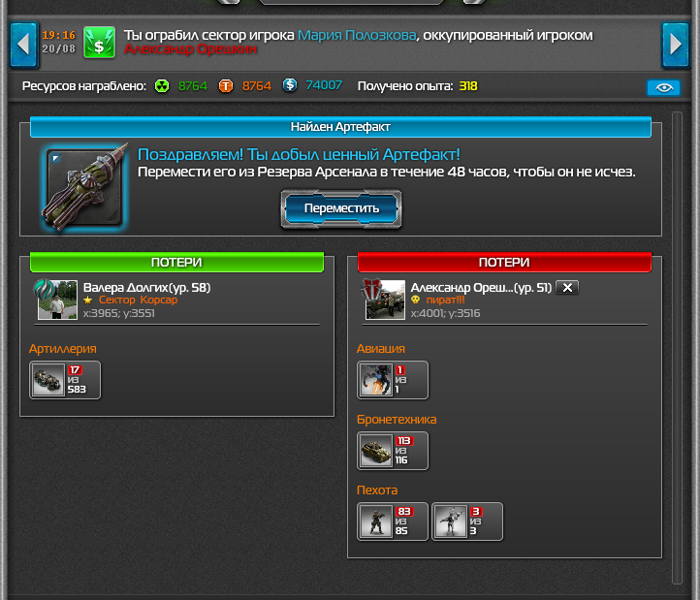Click sector name пират!!!

pyautogui.click(x=445, y=300)
